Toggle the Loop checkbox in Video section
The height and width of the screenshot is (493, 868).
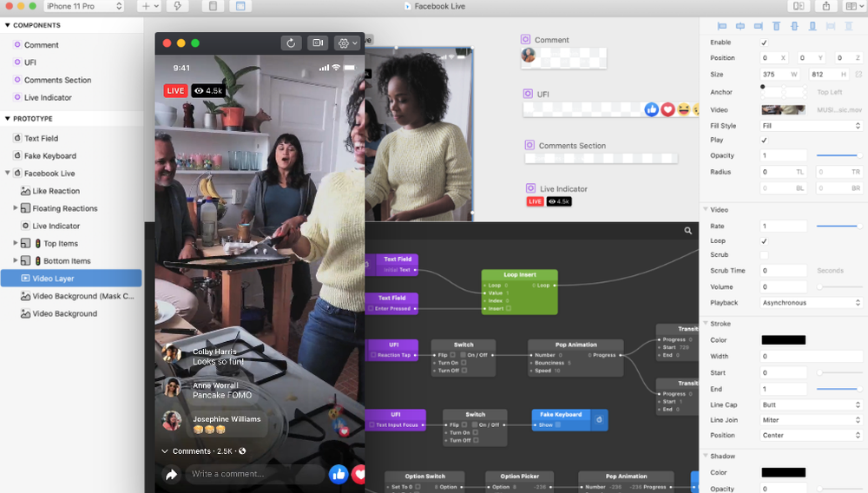(764, 241)
